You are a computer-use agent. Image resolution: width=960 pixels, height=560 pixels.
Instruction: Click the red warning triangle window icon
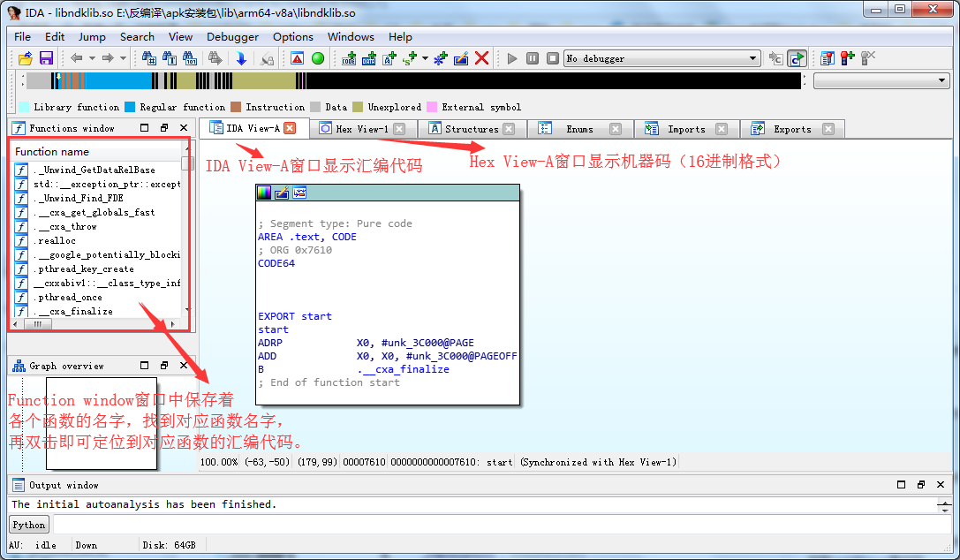[298, 58]
